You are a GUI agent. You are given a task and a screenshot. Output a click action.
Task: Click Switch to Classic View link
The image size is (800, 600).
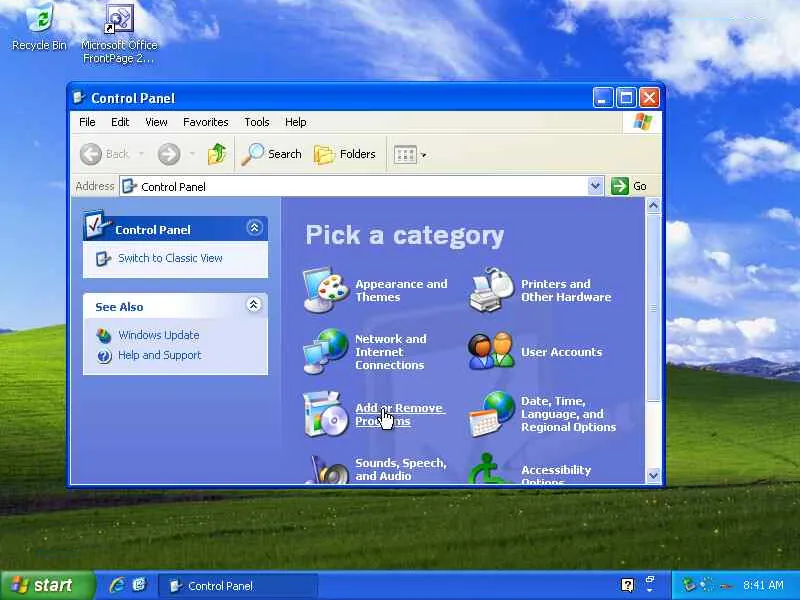pyautogui.click(x=170, y=258)
